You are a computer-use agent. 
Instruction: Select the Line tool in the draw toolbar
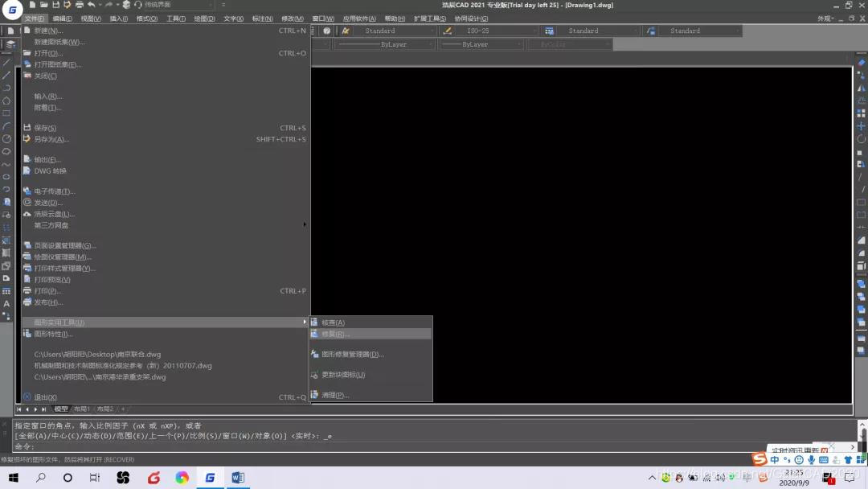click(6, 62)
